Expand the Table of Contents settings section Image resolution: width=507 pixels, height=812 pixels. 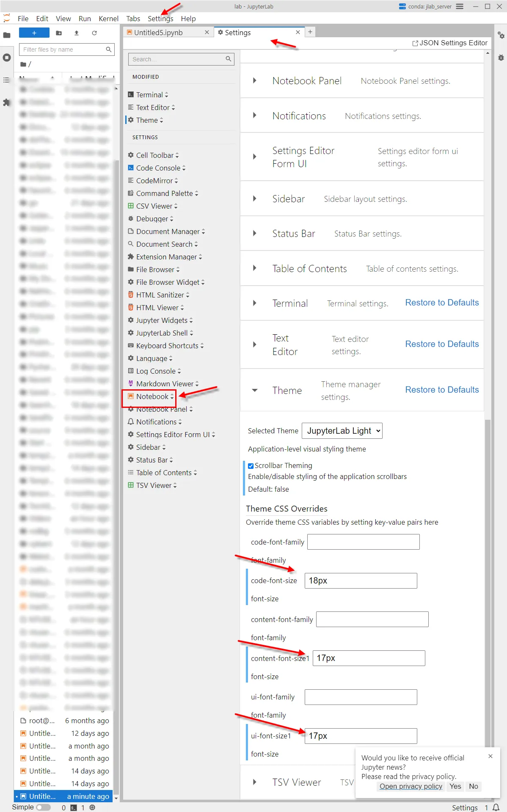pyautogui.click(x=254, y=268)
